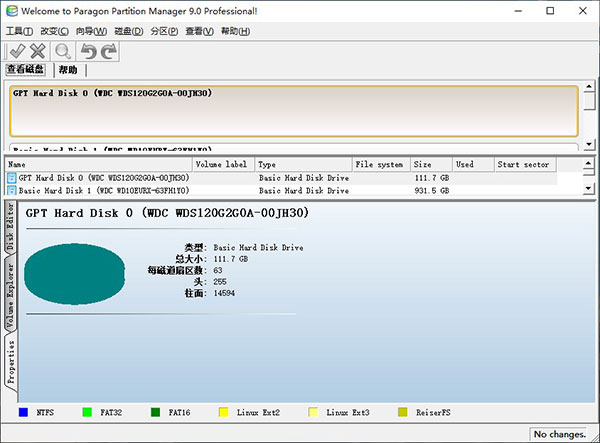
Task: Switch to the 查看磁盘 tab
Action: [27, 71]
